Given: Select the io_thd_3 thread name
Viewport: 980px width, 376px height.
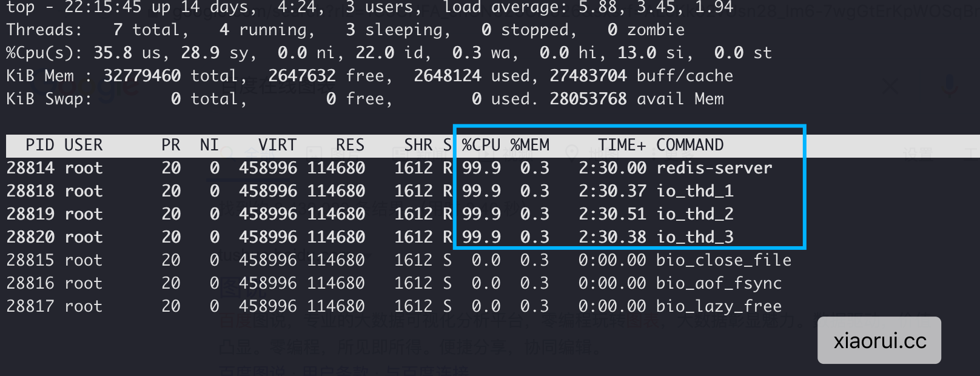Looking at the screenshot, I should click(694, 237).
